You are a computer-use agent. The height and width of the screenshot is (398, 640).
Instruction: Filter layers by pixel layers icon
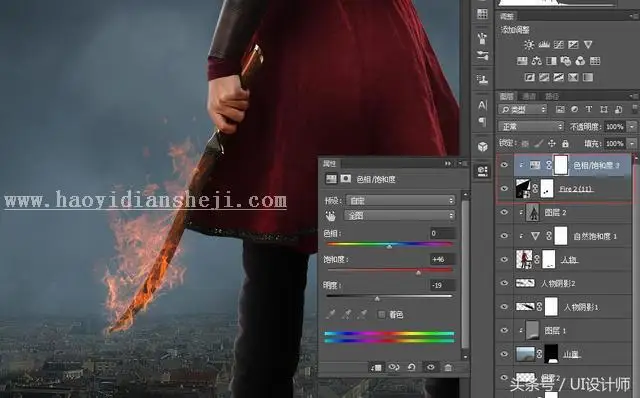(x=560, y=109)
